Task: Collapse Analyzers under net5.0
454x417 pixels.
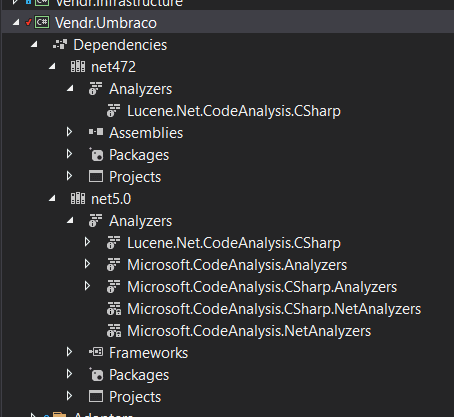Action: click(x=70, y=221)
